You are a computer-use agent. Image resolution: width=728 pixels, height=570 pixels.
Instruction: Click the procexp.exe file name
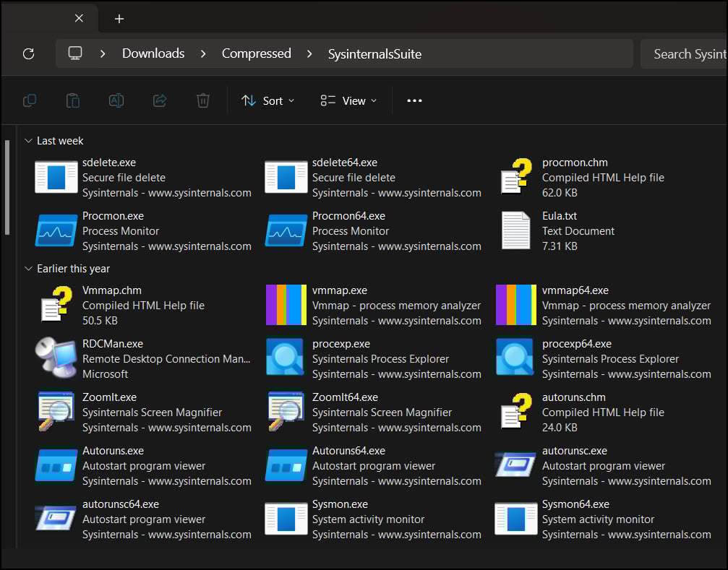341,344
